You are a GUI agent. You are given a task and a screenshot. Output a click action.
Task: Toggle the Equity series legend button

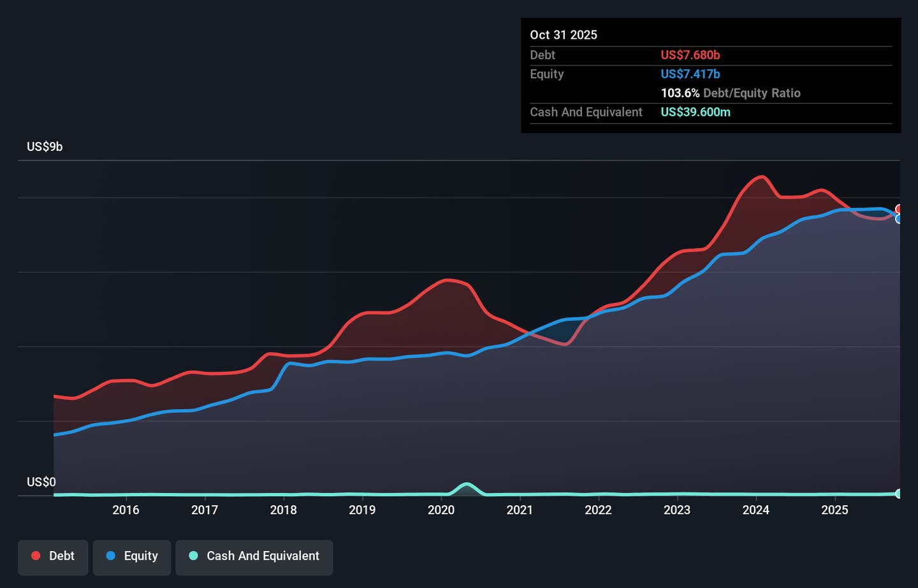(x=132, y=557)
